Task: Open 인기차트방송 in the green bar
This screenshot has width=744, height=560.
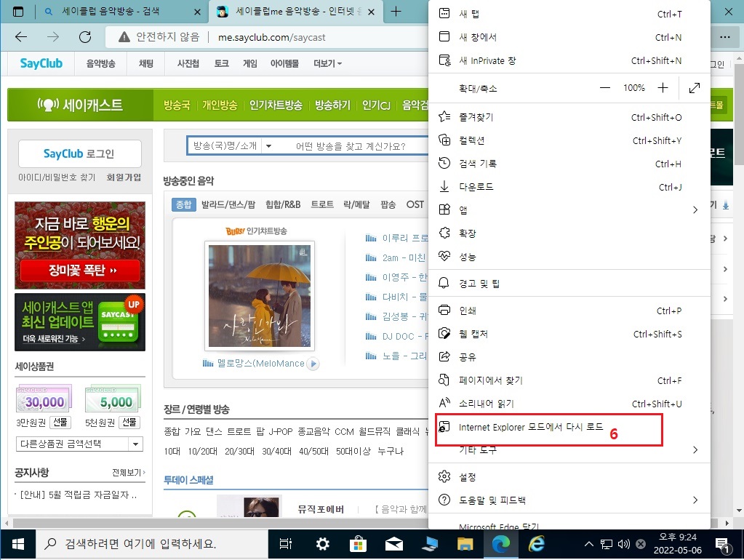Action: click(276, 105)
